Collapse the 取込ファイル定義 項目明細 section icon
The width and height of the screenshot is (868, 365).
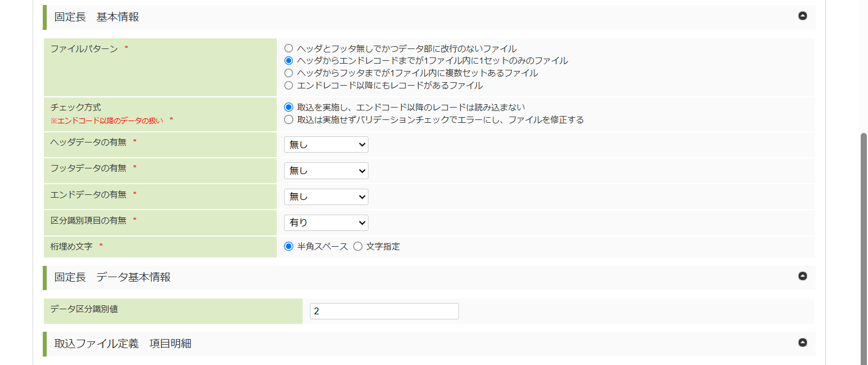(x=803, y=342)
